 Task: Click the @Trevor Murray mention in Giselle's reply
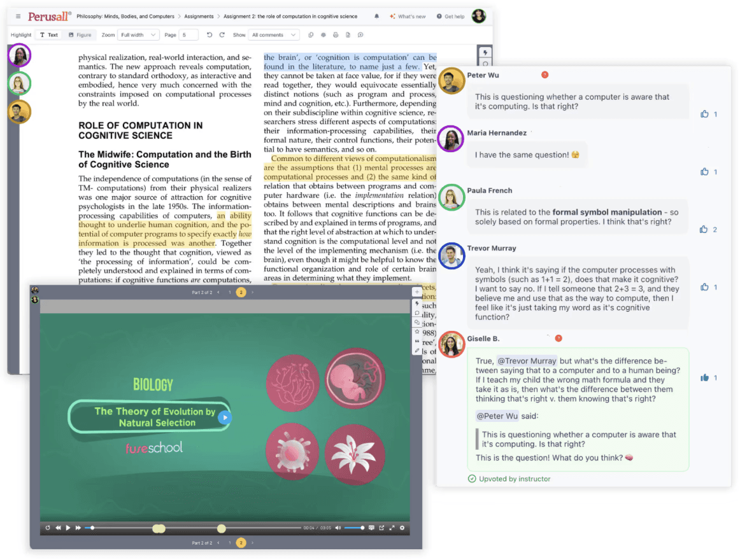[x=526, y=361]
